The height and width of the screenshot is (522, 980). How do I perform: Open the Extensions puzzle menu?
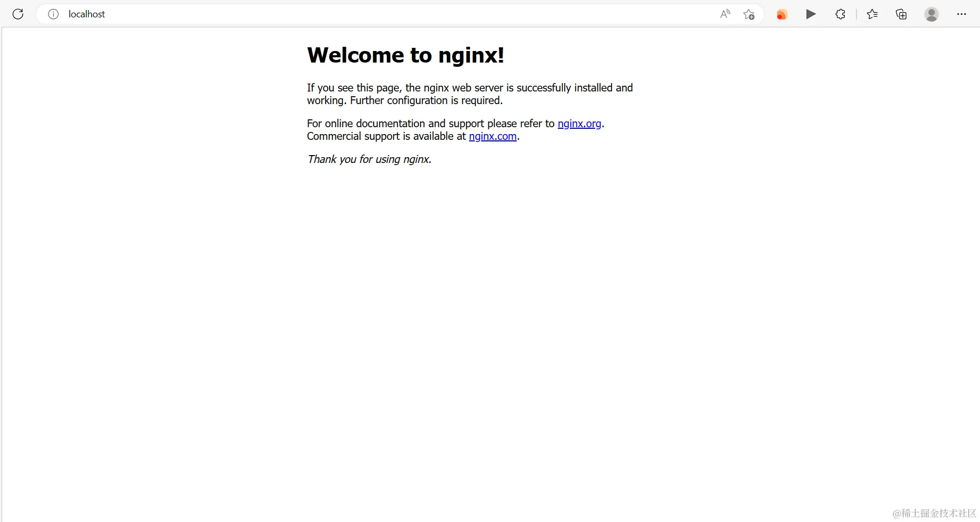point(840,14)
